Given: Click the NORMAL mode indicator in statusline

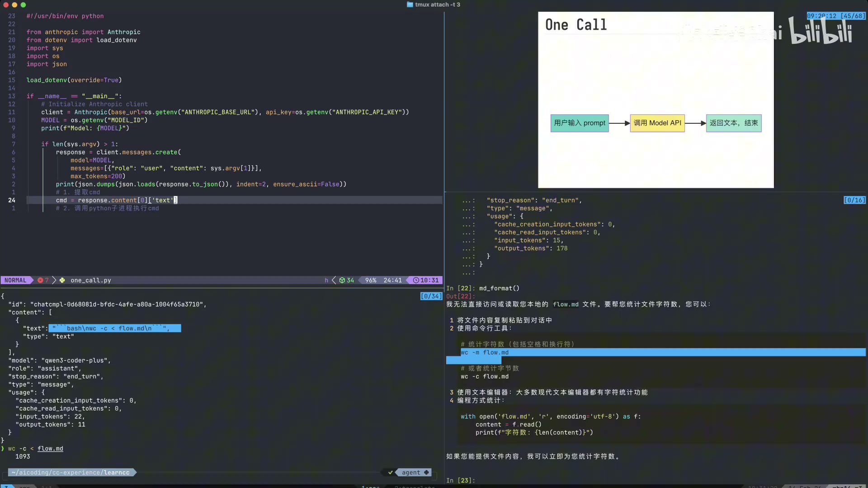Looking at the screenshot, I should coord(15,280).
